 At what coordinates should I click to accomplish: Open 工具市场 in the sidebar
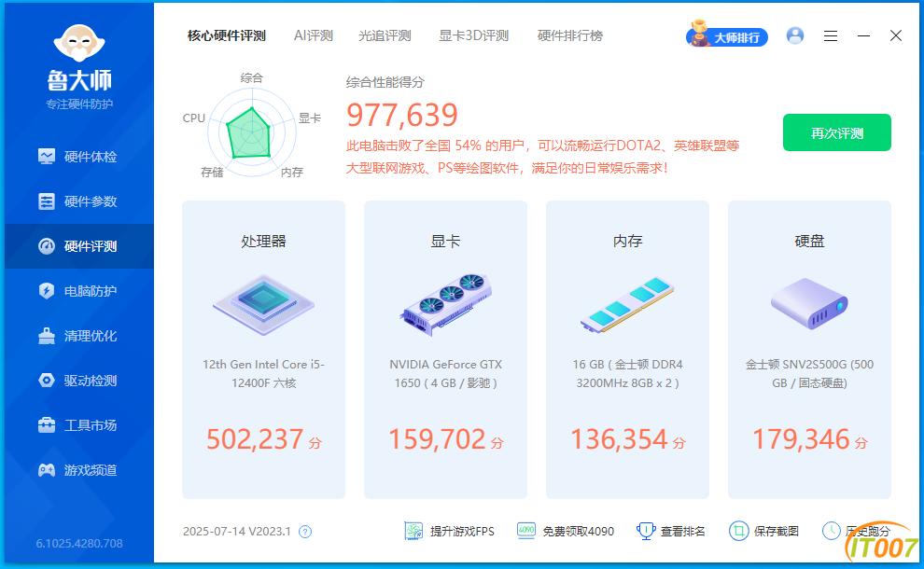click(77, 425)
